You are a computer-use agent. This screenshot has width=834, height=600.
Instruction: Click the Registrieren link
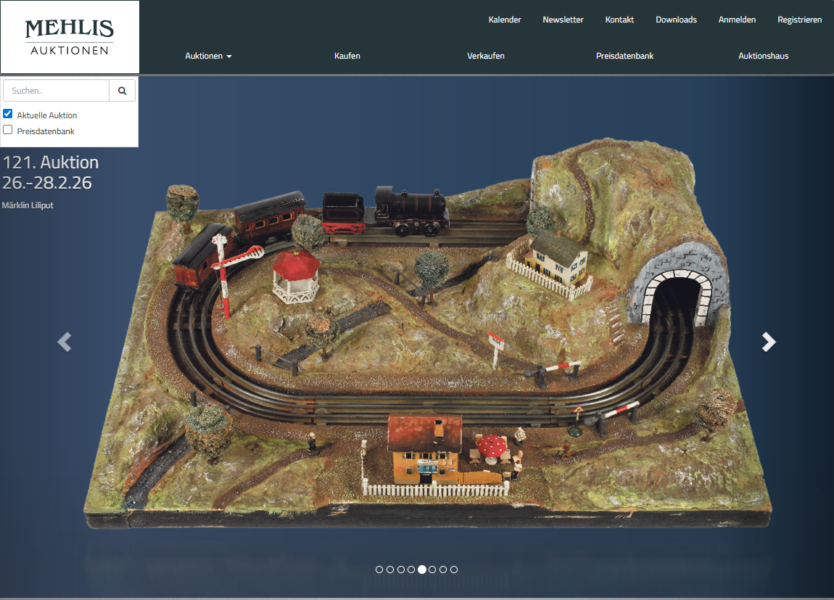[799, 20]
